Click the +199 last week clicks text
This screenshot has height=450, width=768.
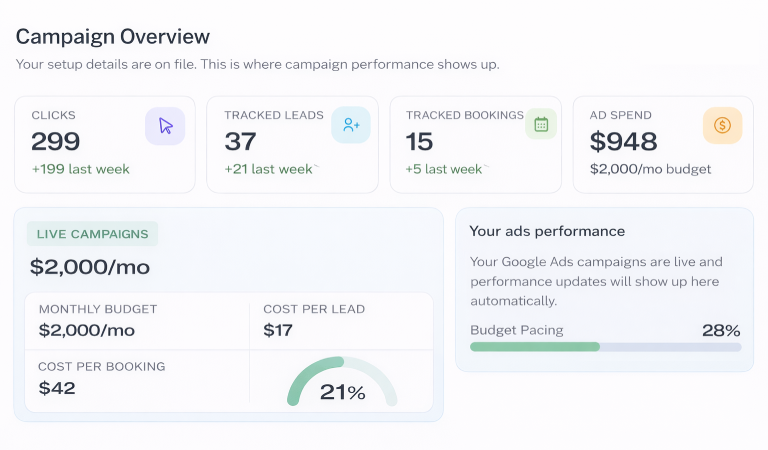pyautogui.click(x=80, y=169)
